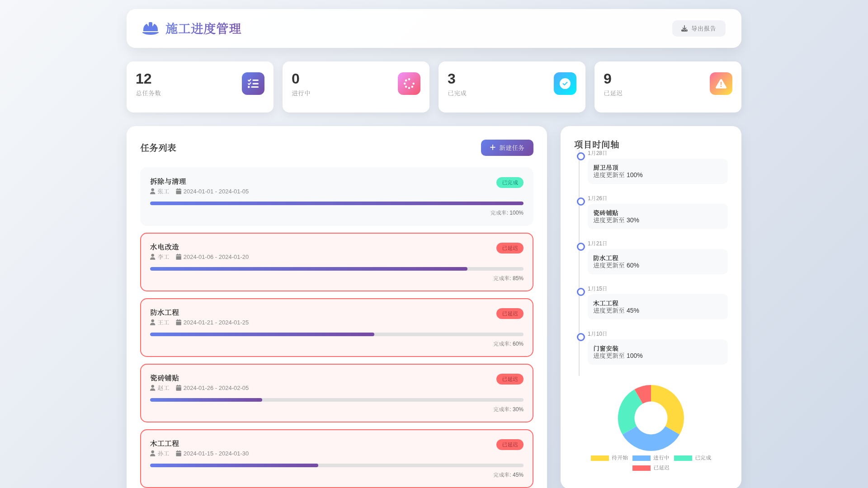Click the 已完成 badge on 拆除与清理
868x488 pixels.
click(509, 183)
